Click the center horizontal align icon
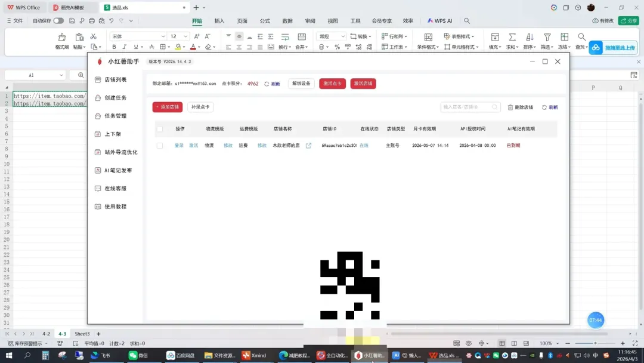 click(239, 47)
